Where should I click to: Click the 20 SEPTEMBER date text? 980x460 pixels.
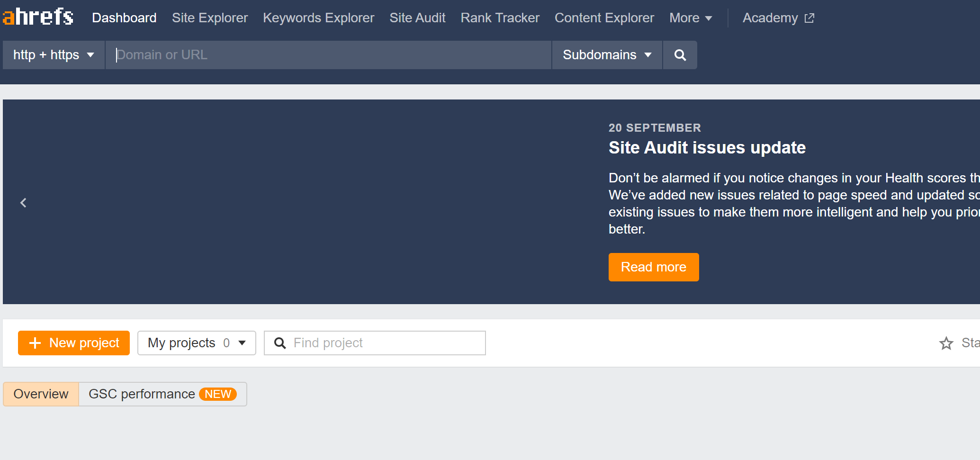pyautogui.click(x=655, y=128)
